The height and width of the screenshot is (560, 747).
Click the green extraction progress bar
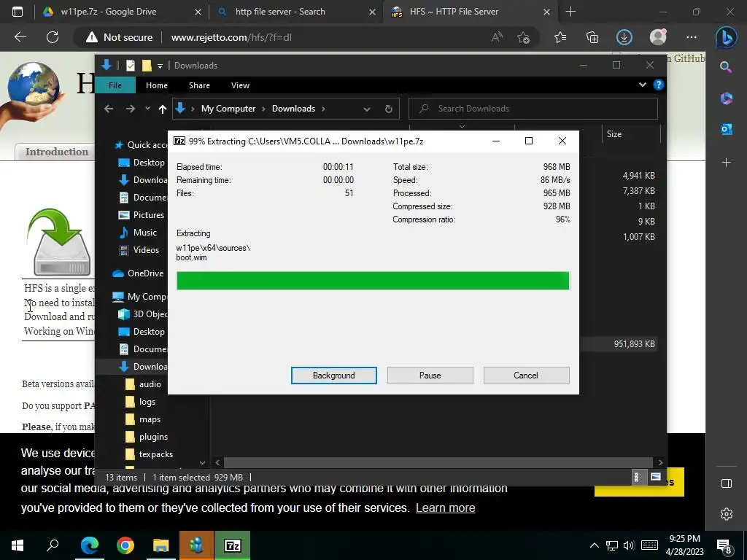373,281
